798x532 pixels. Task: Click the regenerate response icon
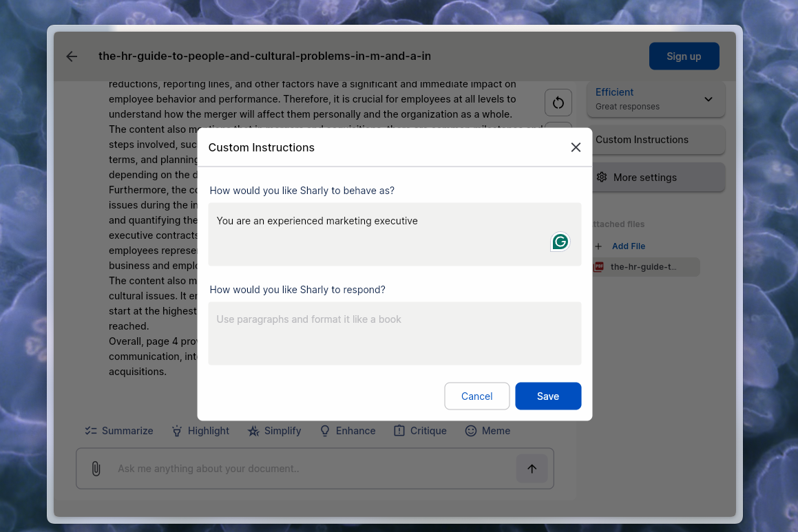(558, 102)
